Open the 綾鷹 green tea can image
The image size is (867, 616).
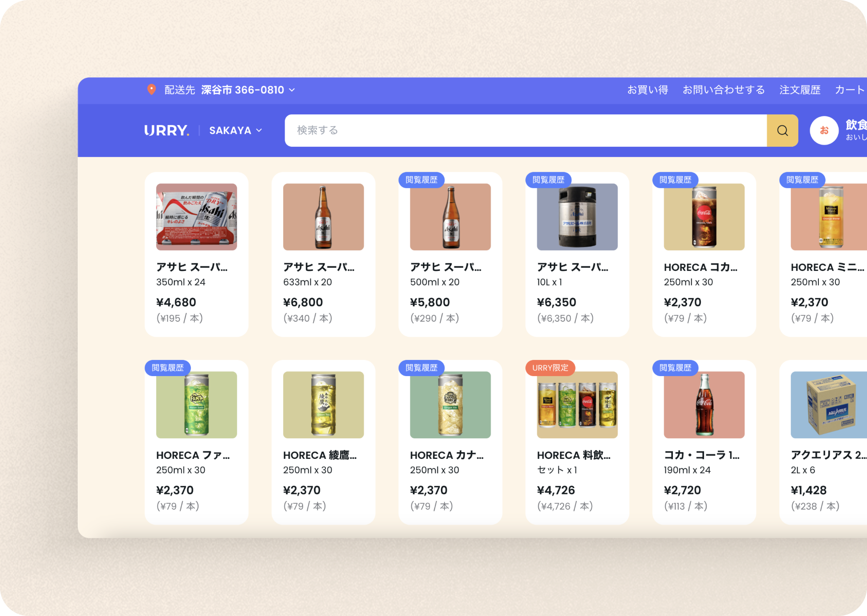pos(323,405)
